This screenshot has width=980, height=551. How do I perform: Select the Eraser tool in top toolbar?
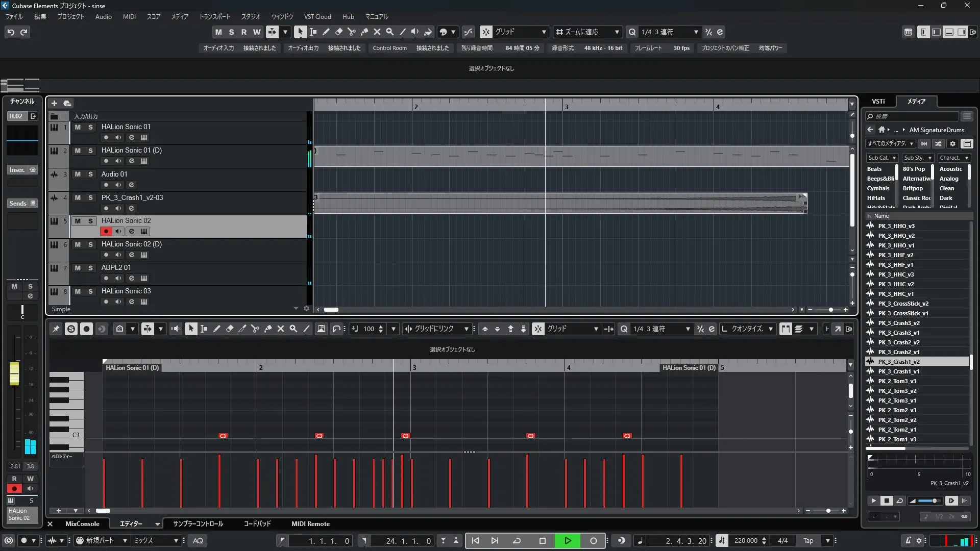click(x=338, y=32)
